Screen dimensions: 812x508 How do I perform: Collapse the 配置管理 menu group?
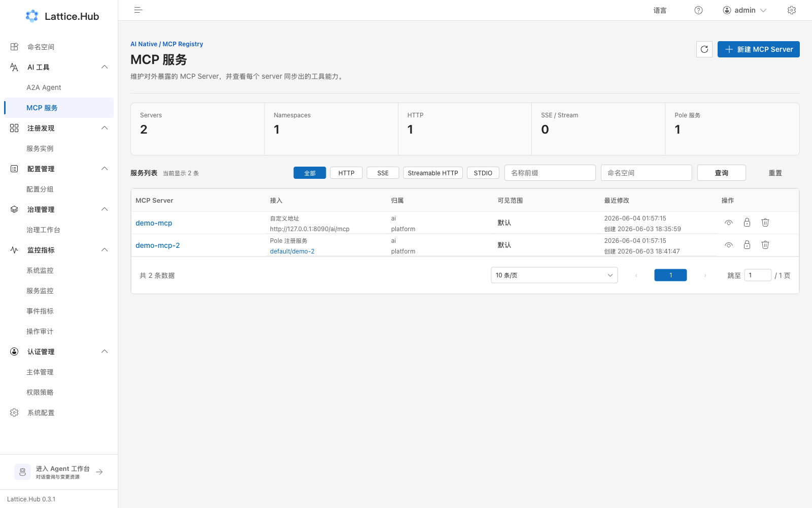105,169
